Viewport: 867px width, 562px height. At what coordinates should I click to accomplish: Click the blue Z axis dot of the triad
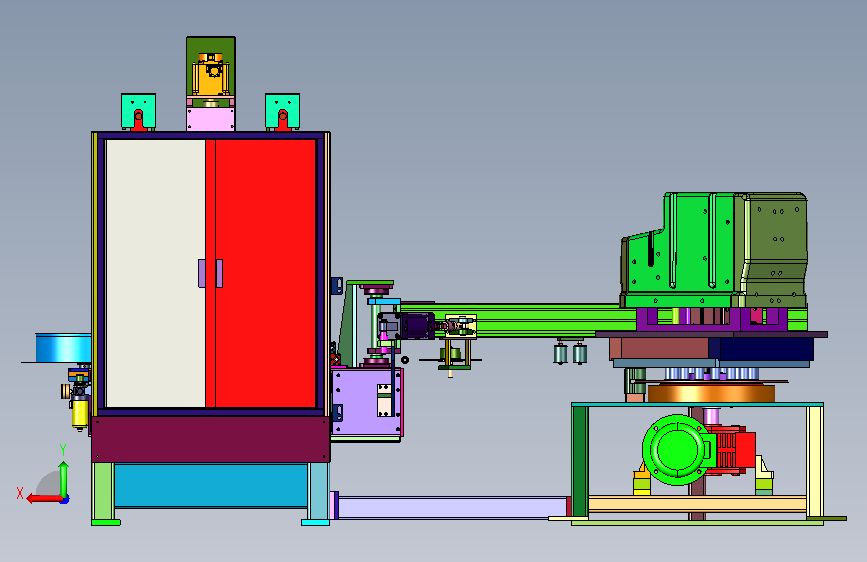[65, 499]
